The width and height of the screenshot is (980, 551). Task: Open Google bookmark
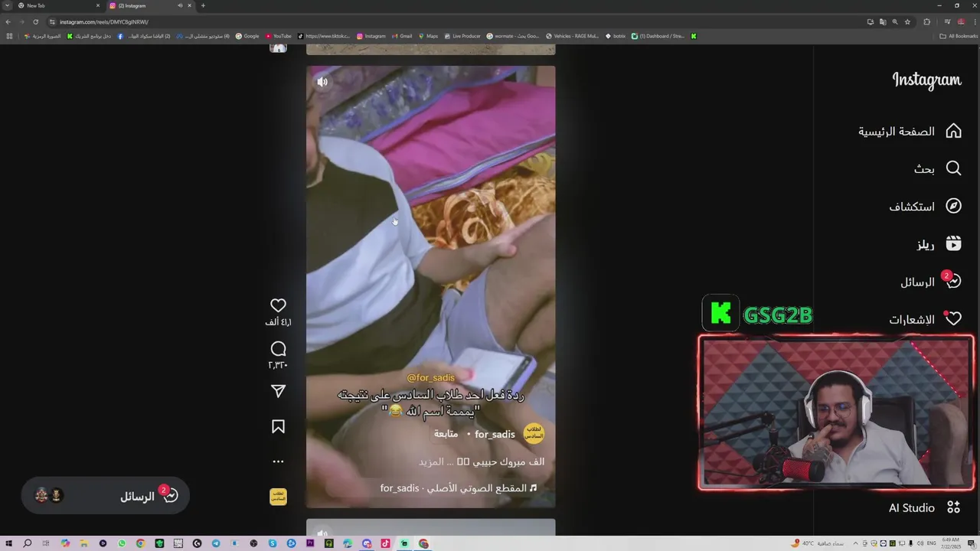coord(247,36)
